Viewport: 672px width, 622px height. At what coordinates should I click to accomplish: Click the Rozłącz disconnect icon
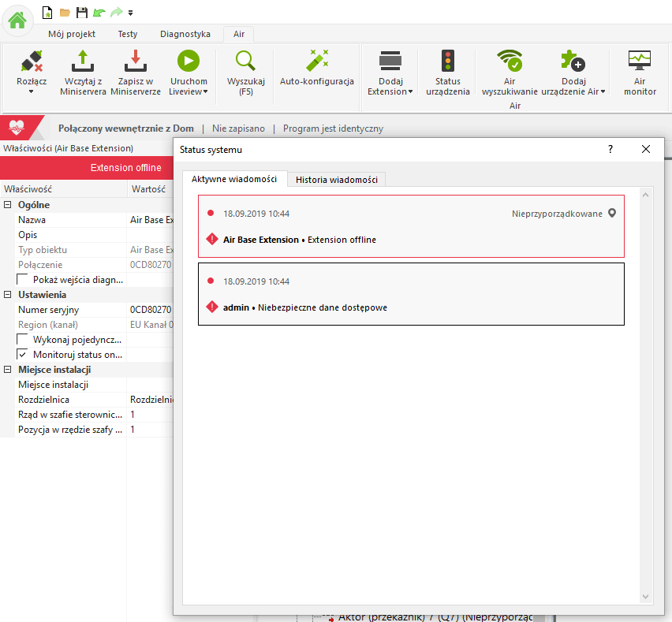click(x=30, y=61)
